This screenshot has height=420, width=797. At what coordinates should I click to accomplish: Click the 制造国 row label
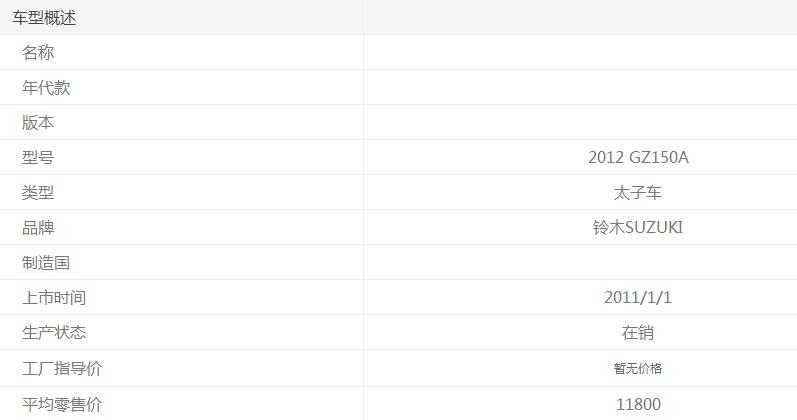click(x=46, y=263)
